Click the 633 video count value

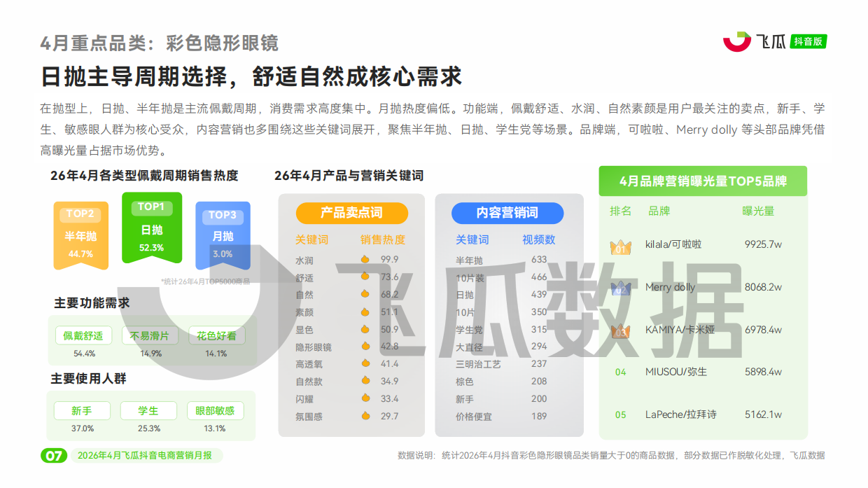pyautogui.click(x=539, y=260)
